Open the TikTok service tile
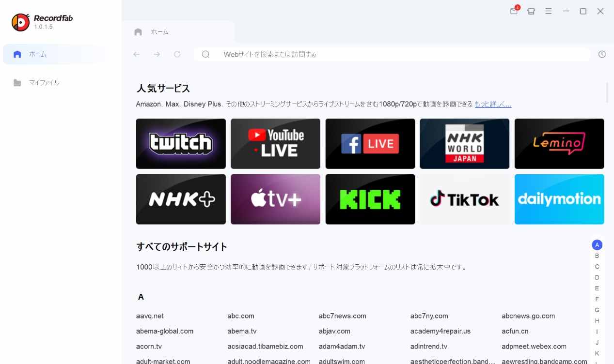Screen dimensions: 614x364 (464, 199)
